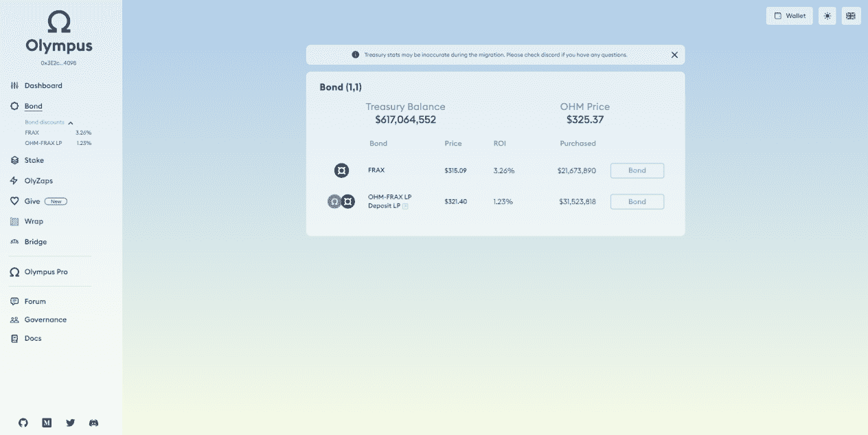
Task: Navigate to Wrap
Action: point(34,221)
